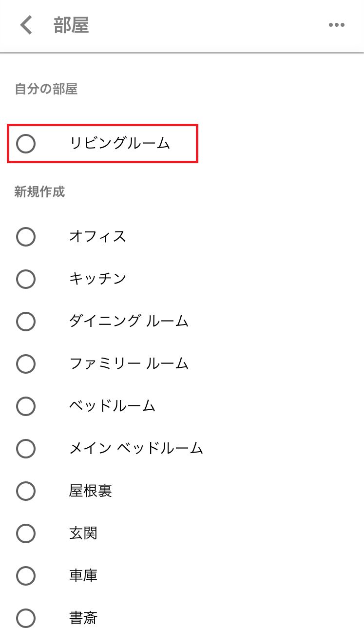364x628 pixels.
Task: Pick the ダイニング ルーム radio button
Action: [x=26, y=322]
